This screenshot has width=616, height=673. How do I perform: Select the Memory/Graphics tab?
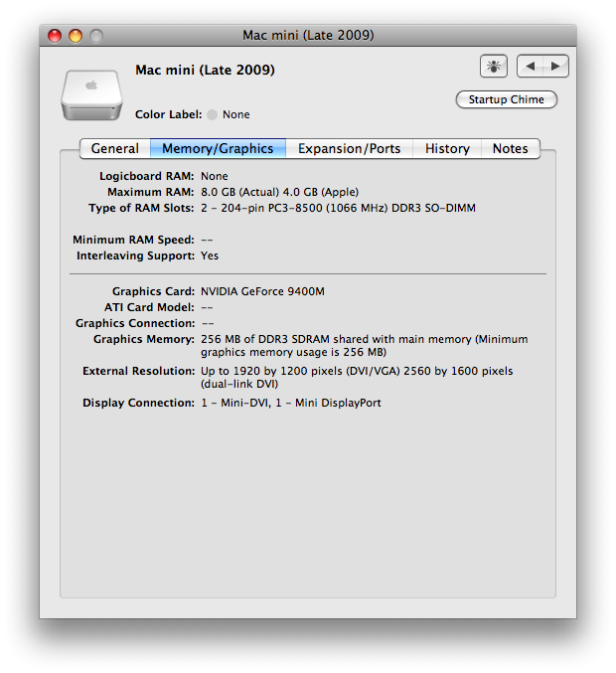pos(218,148)
